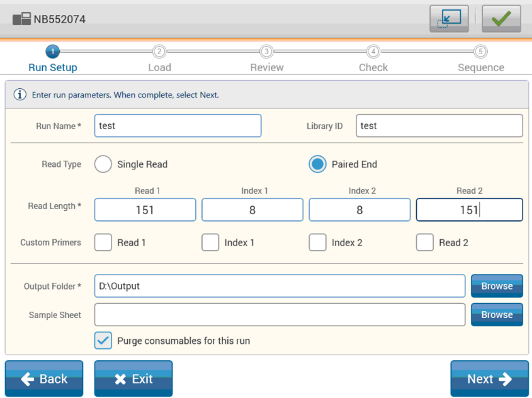
Task: Click the green checkmark status icon
Action: click(501, 19)
